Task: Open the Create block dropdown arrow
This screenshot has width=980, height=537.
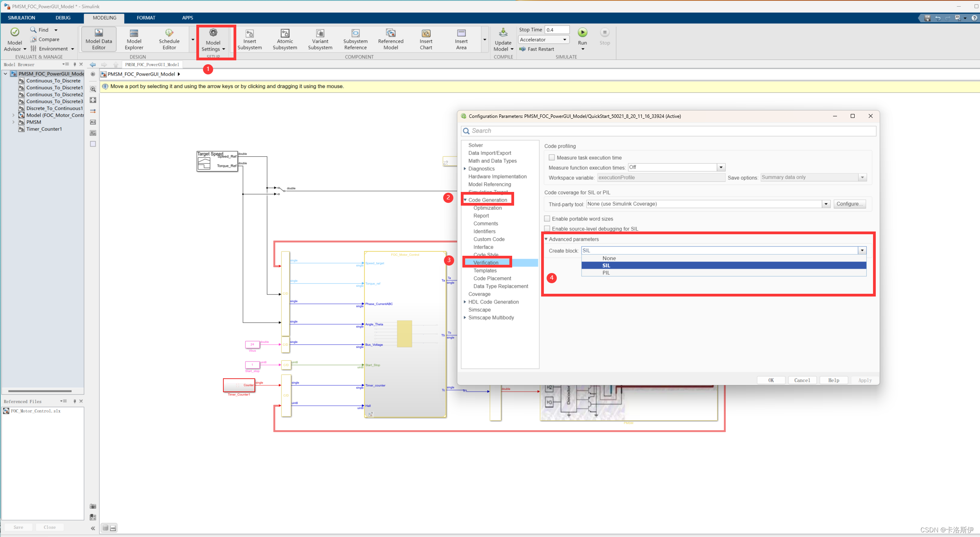Action: [862, 251]
